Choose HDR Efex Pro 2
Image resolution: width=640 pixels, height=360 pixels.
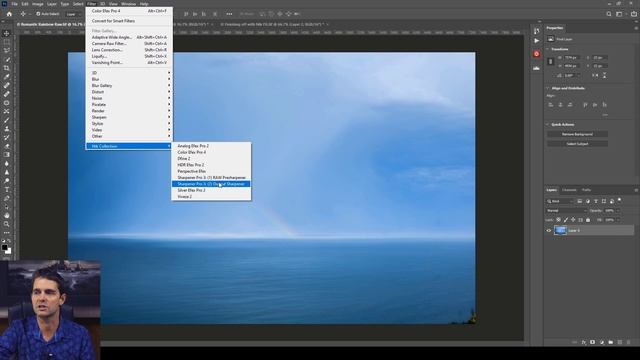point(211,165)
